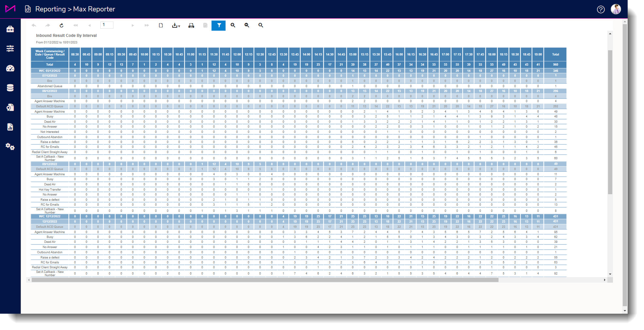Click the Reporting breadcrumb link
This screenshot has height=330, width=644.
50,9
